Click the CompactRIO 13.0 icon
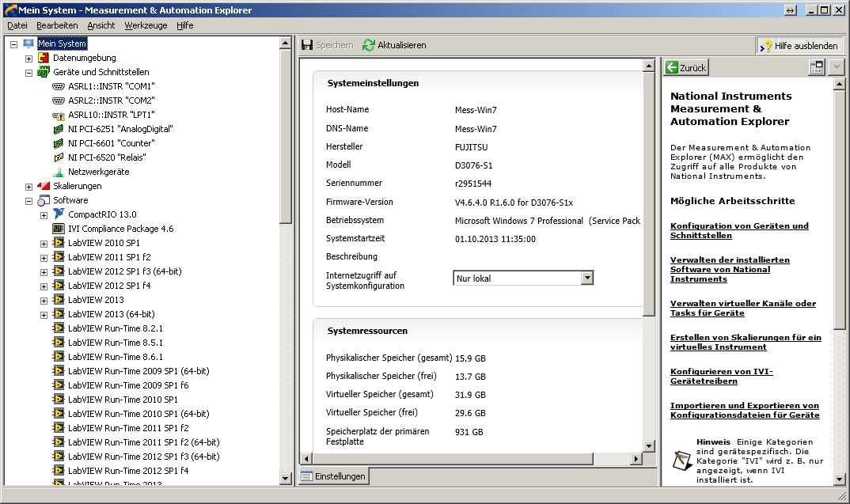The height and width of the screenshot is (504, 850). (59, 214)
